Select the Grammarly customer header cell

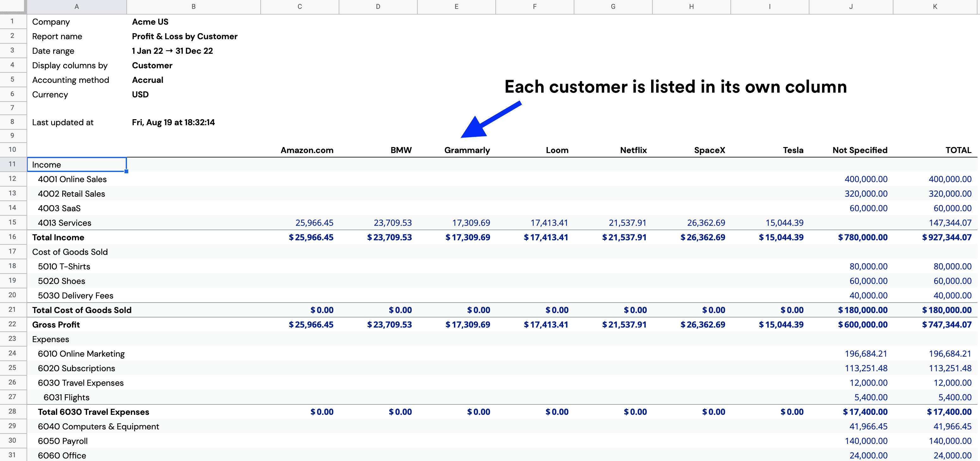(x=467, y=150)
